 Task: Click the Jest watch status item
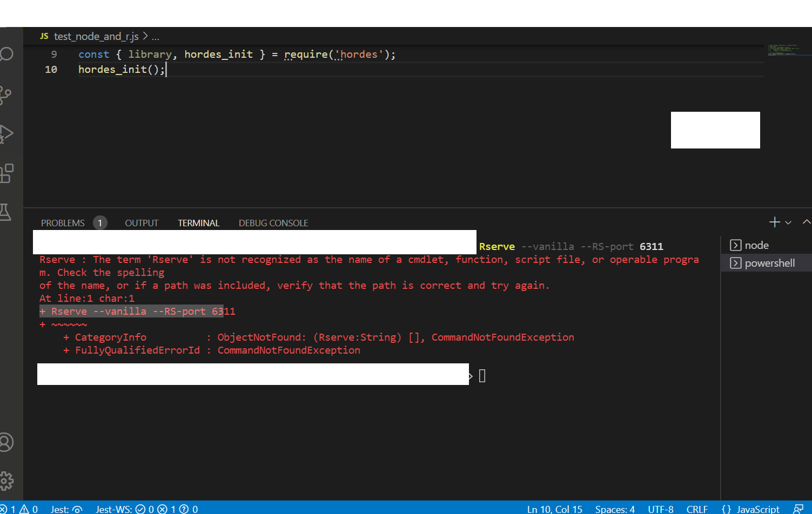pos(66,509)
